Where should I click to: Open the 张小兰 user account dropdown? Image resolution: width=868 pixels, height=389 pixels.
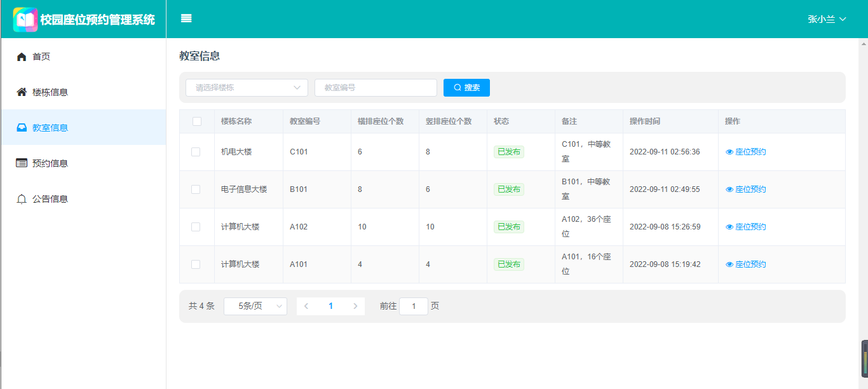coord(827,19)
